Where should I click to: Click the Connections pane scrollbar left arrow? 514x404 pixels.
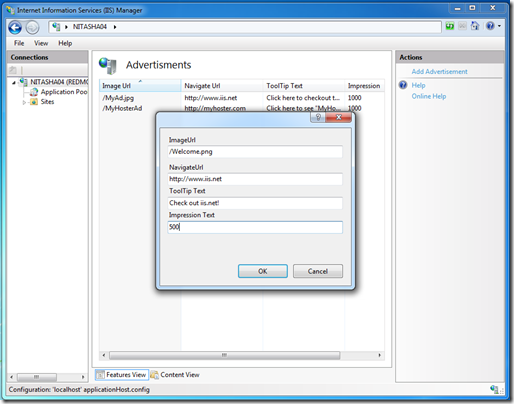(x=11, y=377)
